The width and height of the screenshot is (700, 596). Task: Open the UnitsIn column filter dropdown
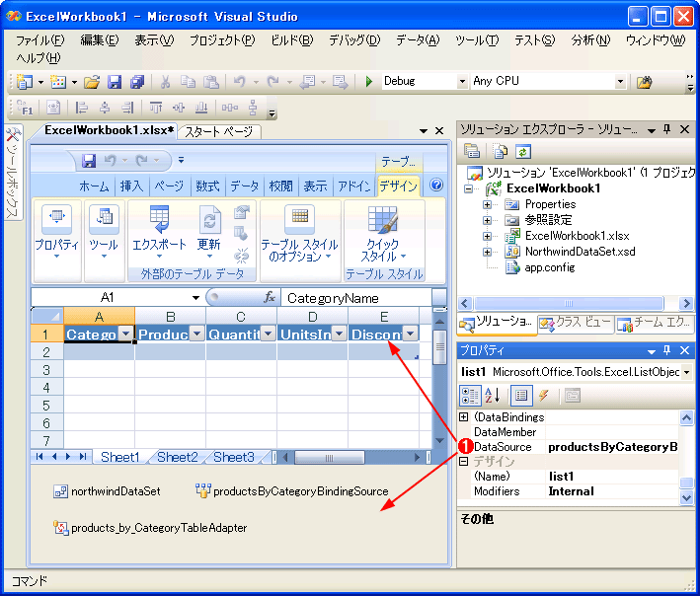[339, 334]
